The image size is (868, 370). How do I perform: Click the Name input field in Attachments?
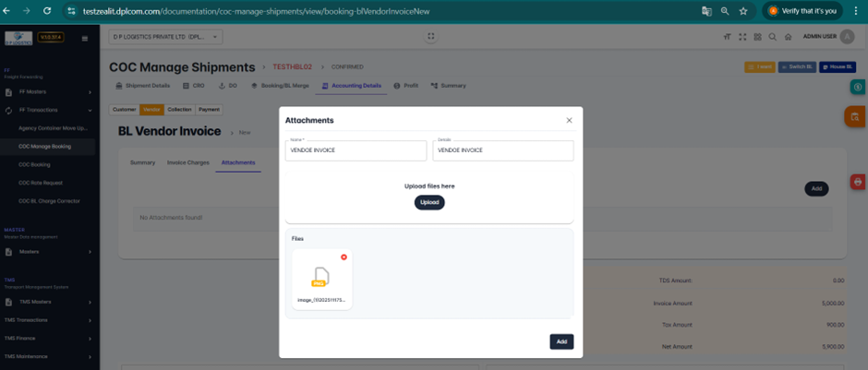pyautogui.click(x=356, y=150)
